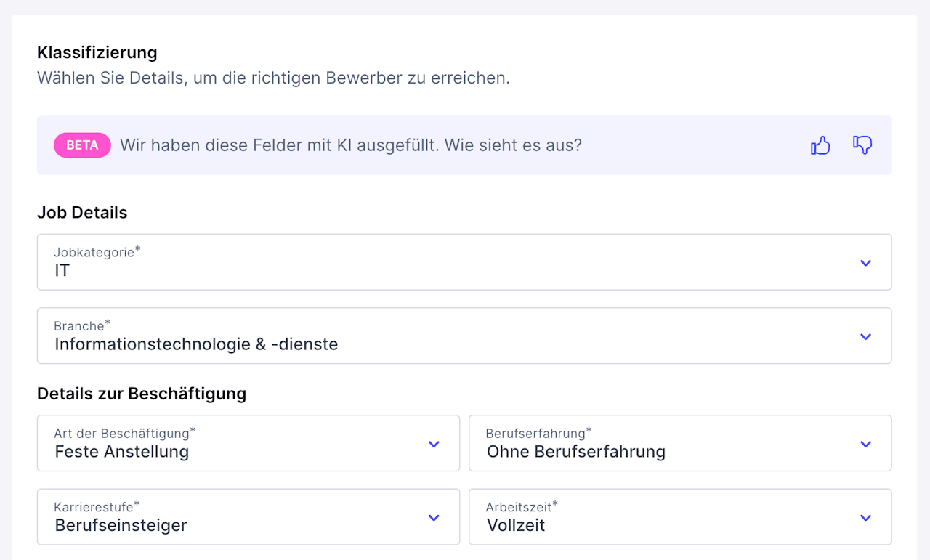Click the thumbs up feedback icon
The height and width of the screenshot is (560, 930).
point(820,145)
